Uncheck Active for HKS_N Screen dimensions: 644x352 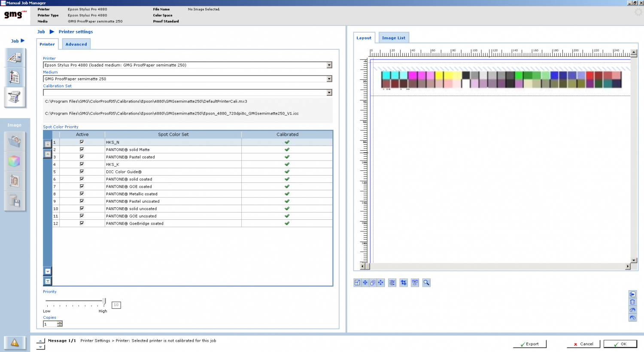[82, 142]
